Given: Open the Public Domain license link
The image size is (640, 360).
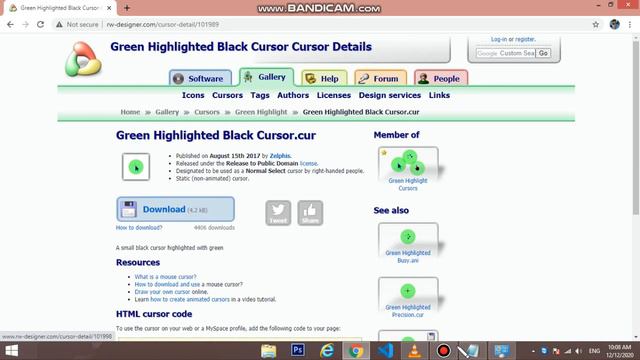Looking at the screenshot, I should tap(309, 163).
